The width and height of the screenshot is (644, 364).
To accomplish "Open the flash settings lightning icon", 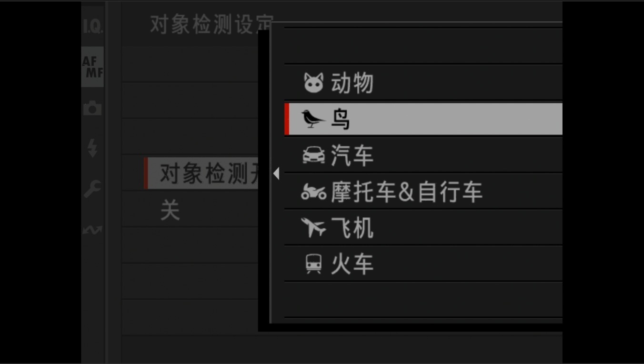I will tap(92, 149).
